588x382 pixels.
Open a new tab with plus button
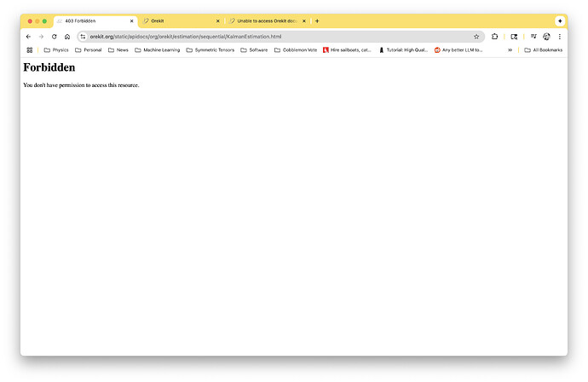pyautogui.click(x=317, y=20)
